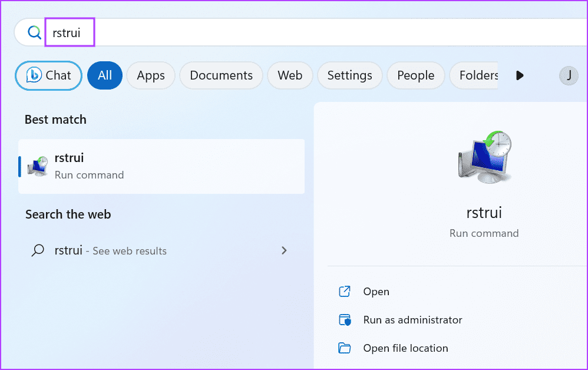Run rstrui as administrator
Screen dimensions: 588x370
[x=412, y=319]
